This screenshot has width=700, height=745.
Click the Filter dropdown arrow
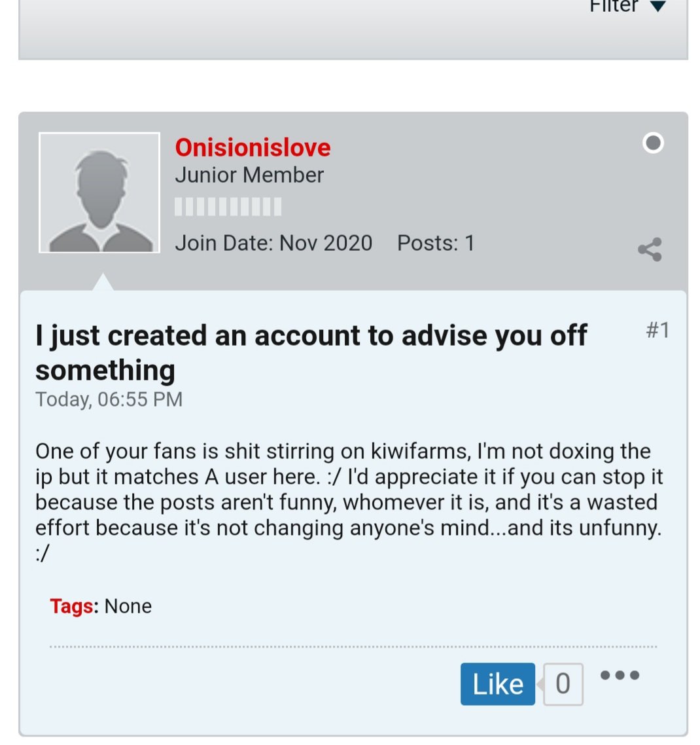pyautogui.click(x=657, y=6)
